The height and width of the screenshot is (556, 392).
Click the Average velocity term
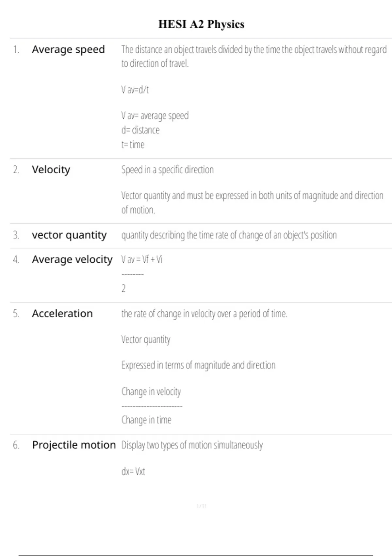click(x=72, y=260)
